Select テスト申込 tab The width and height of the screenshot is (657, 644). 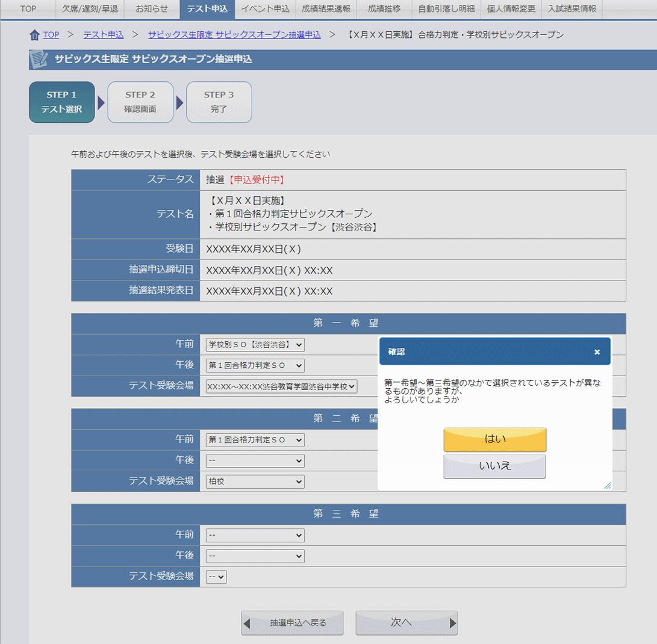tap(207, 9)
